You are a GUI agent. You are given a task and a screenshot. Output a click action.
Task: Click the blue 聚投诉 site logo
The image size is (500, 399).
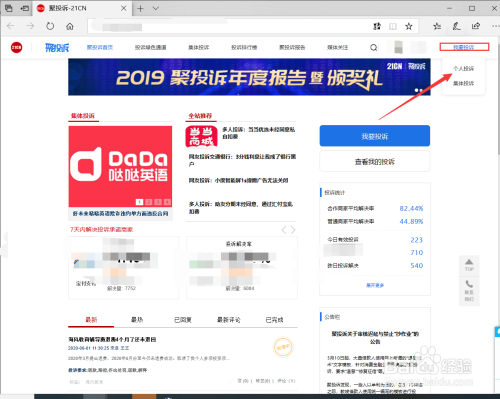57,48
